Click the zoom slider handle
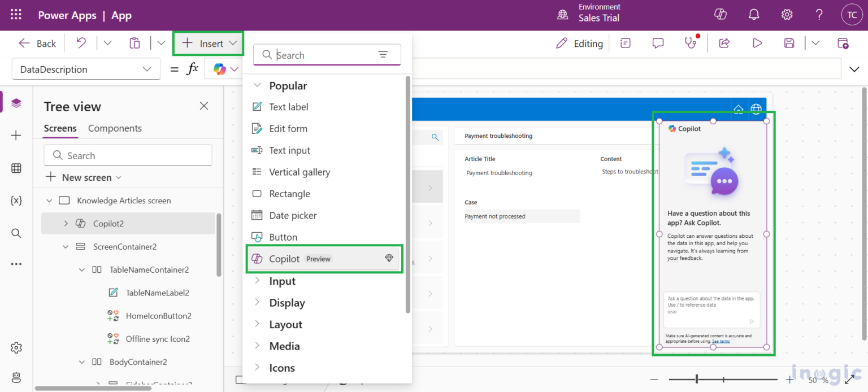 [697, 380]
